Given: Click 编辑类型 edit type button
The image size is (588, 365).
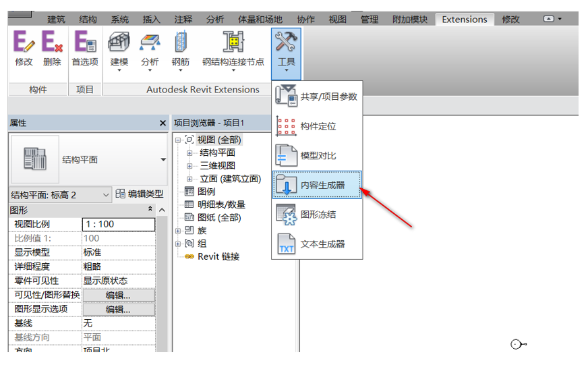Looking at the screenshot, I should [139, 195].
